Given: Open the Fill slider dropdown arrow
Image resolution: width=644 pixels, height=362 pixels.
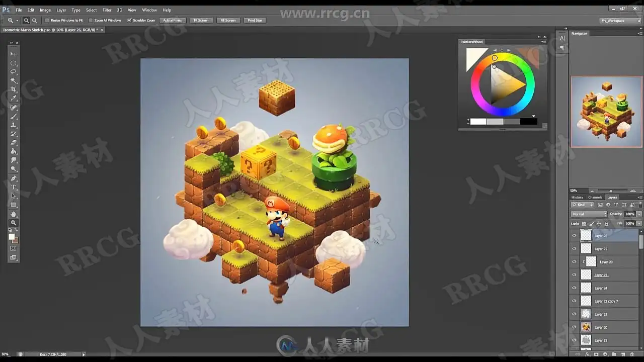Looking at the screenshot, I should click(639, 223).
